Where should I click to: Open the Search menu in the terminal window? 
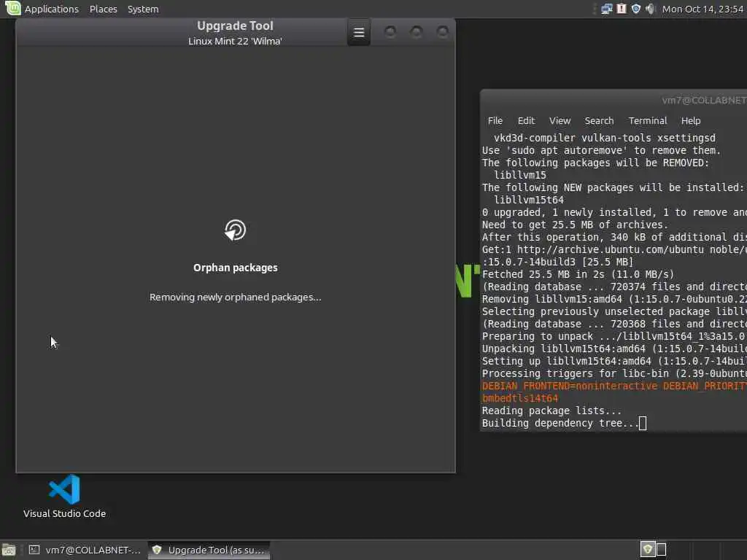(599, 120)
